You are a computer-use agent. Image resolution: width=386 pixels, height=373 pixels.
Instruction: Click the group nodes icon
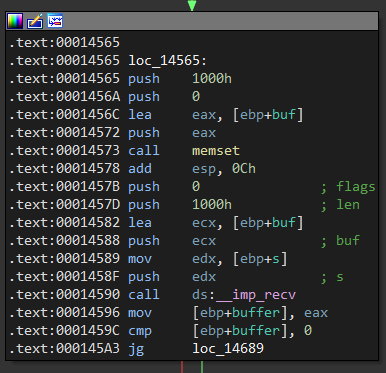pyautogui.click(x=55, y=21)
